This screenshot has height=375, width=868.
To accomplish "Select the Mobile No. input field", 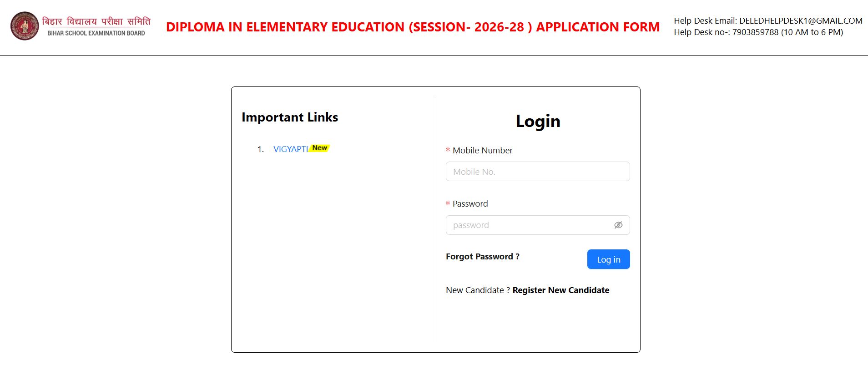I will [x=538, y=172].
